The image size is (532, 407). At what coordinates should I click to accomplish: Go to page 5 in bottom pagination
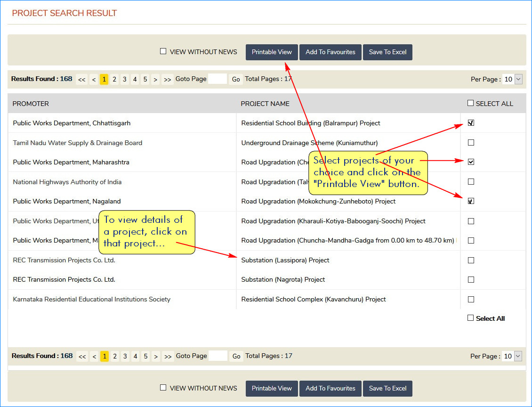[145, 357]
